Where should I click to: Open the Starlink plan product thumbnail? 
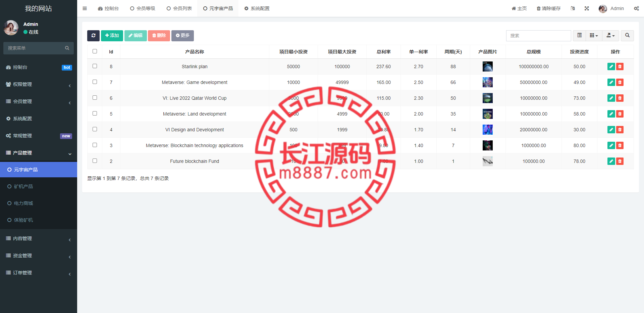(x=488, y=66)
